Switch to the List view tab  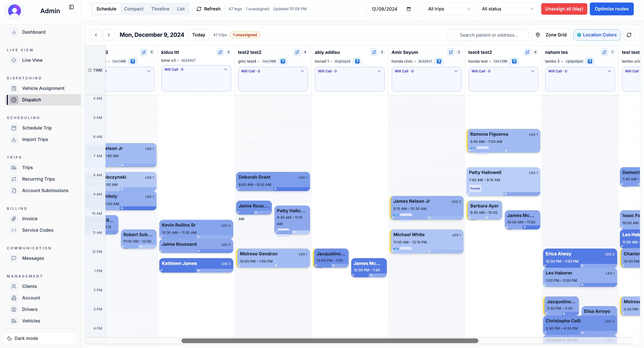181,9
